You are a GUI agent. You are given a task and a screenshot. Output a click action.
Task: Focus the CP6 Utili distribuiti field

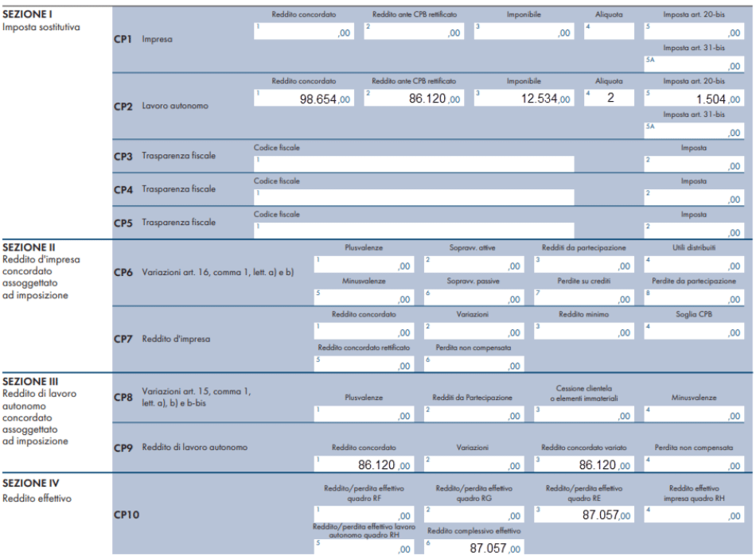pos(694,264)
